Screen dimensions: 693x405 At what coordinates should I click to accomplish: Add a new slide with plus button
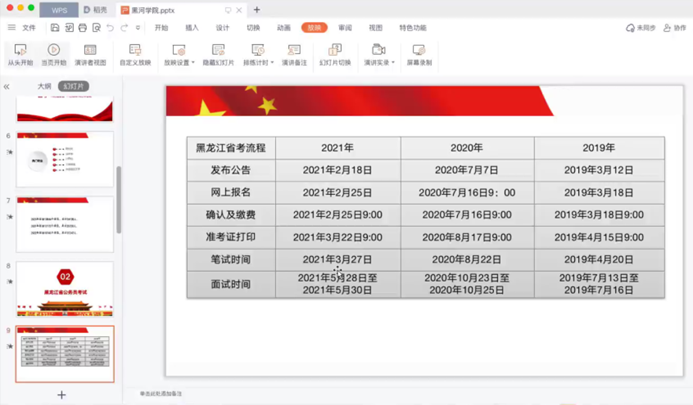pyautogui.click(x=61, y=395)
